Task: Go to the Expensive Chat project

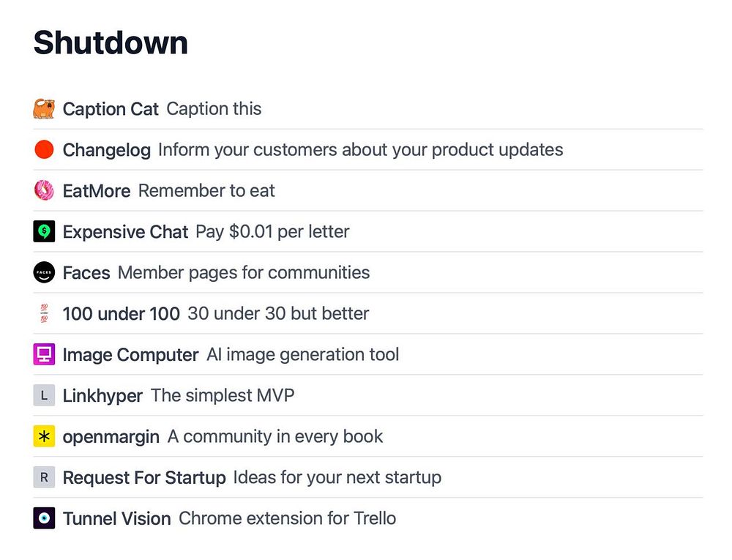Action: (x=125, y=232)
